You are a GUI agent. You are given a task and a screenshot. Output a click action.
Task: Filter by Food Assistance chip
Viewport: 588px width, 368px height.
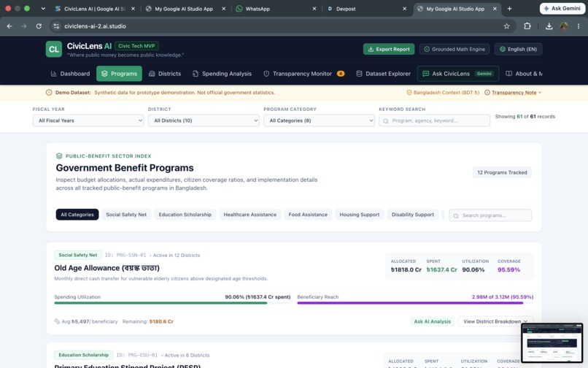pyautogui.click(x=308, y=215)
